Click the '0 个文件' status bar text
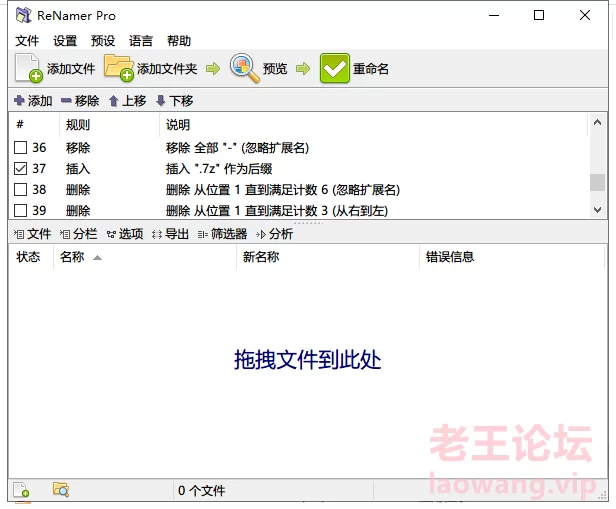 click(x=202, y=491)
